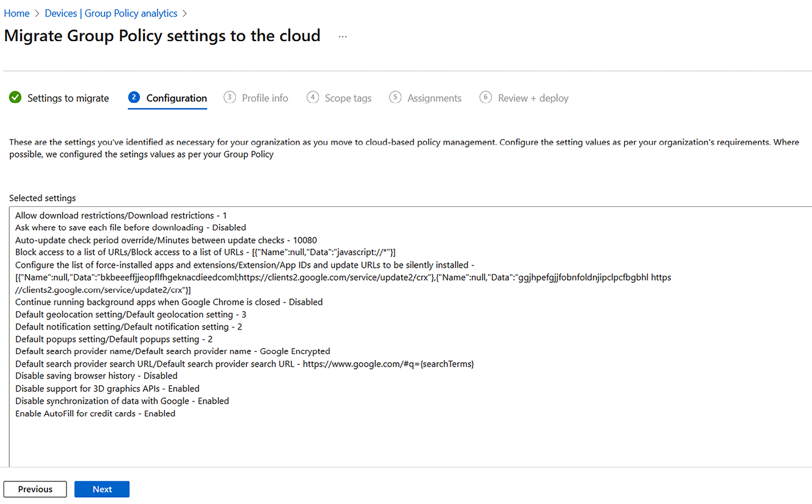
Task: Click the step 4 circle icon
Action: 313,97
